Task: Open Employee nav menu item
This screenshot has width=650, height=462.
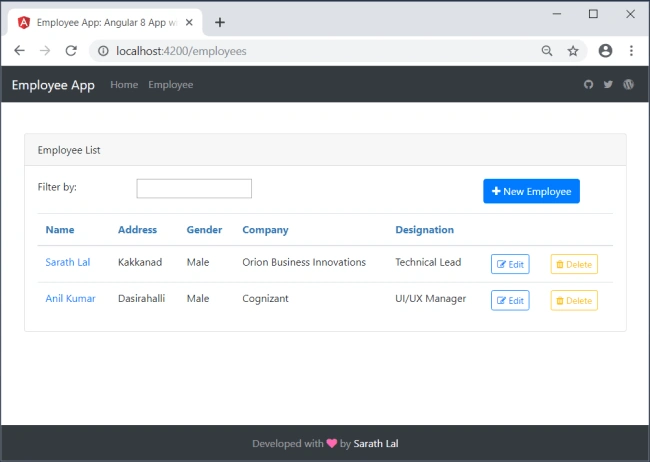Action: 170,85
